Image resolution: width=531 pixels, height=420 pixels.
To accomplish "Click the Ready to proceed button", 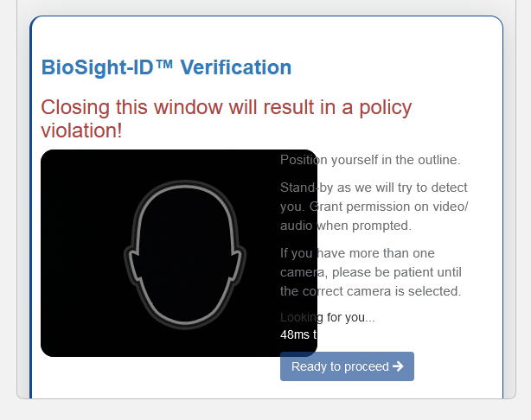I will [347, 366].
